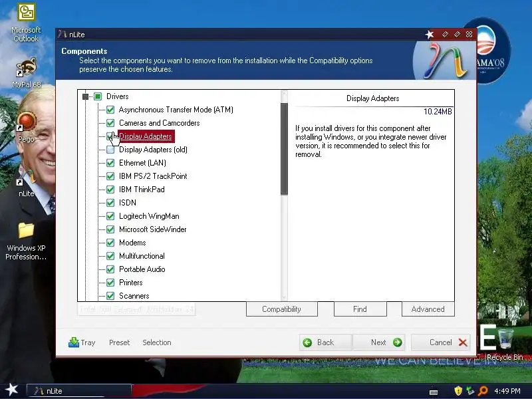The image size is (532, 399).
Task: Uncheck Modems checkbox
Action: coord(110,243)
